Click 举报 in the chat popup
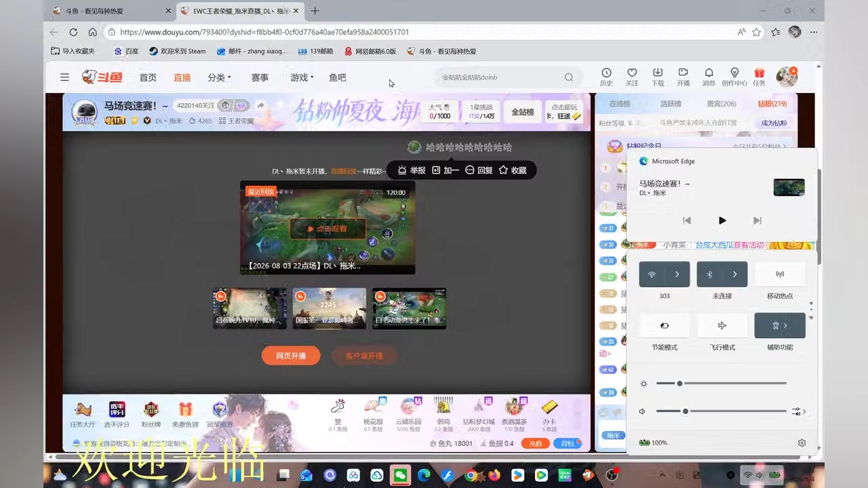Image resolution: width=868 pixels, height=488 pixels. [412, 170]
